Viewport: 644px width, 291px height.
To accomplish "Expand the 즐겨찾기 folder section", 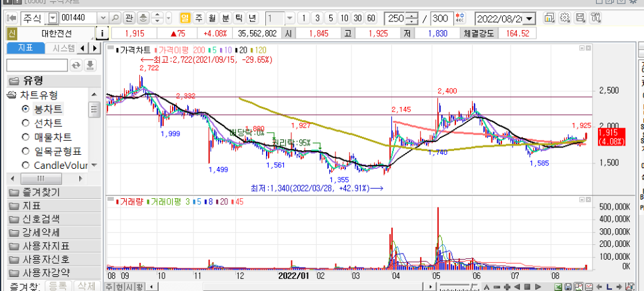I will (54, 192).
